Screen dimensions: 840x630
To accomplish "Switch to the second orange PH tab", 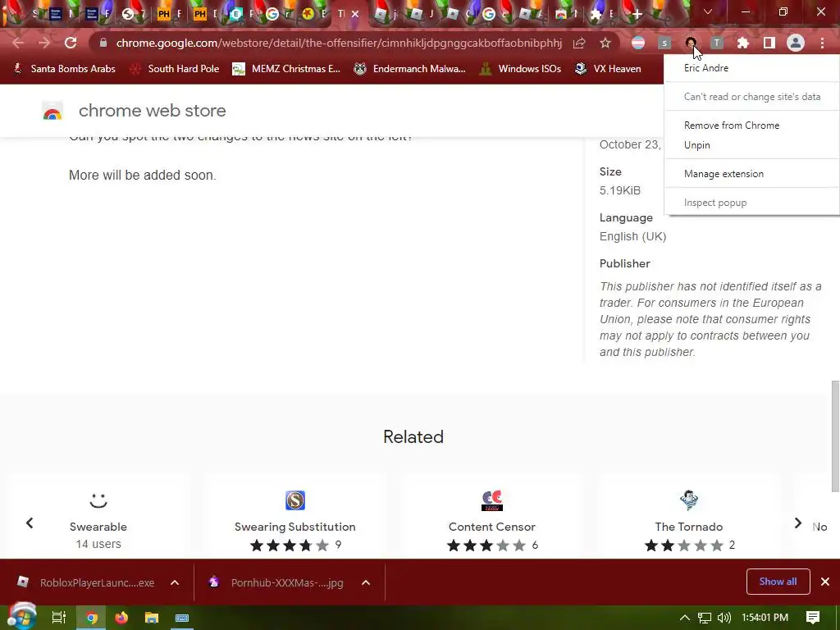I will point(200,14).
